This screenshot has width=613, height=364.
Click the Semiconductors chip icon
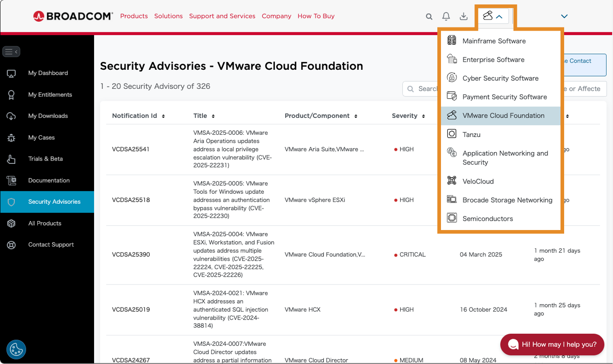[x=451, y=218]
